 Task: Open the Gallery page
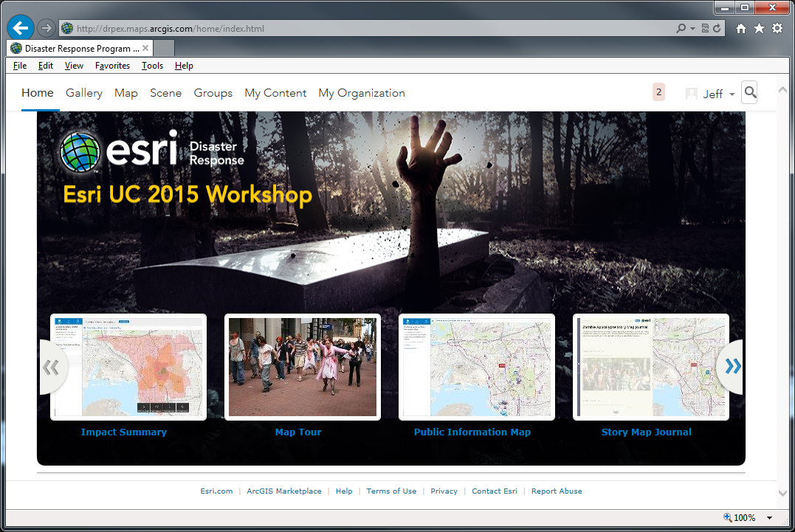click(84, 93)
